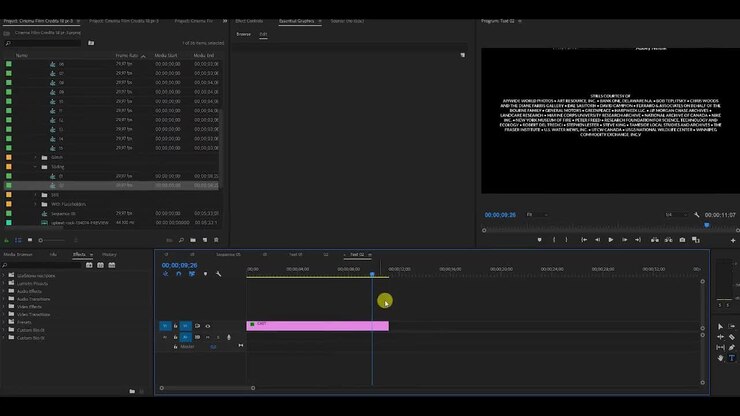Export frame with camera icon
Screen dimensions: 740x416
tap(682, 240)
